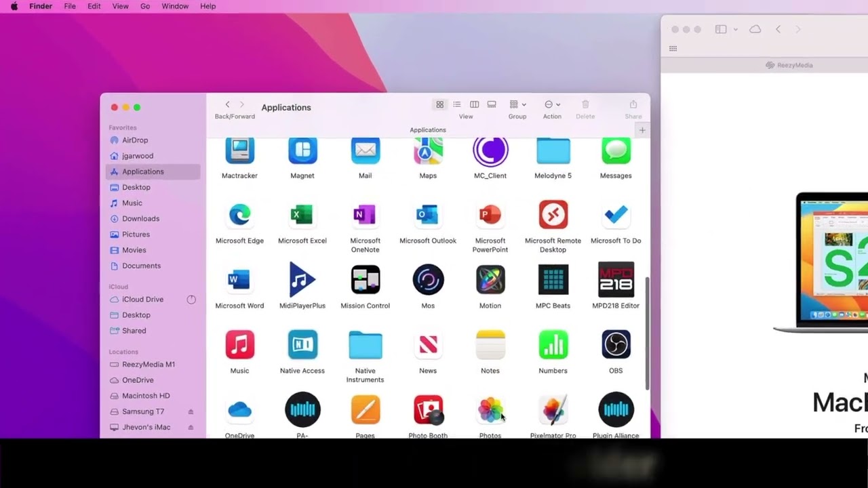This screenshot has height=488, width=868.
Task: Select the News app icon
Action: 428,345
